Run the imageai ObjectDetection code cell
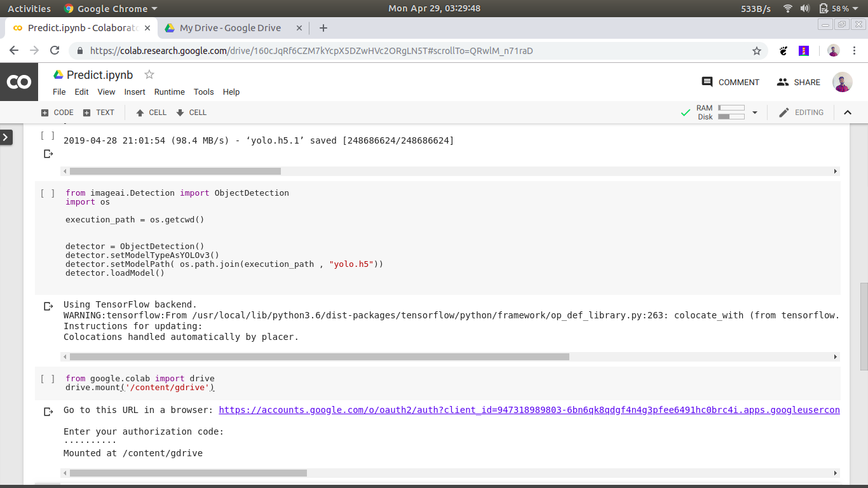The height and width of the screenshot is (488, 868). (48, 193)
